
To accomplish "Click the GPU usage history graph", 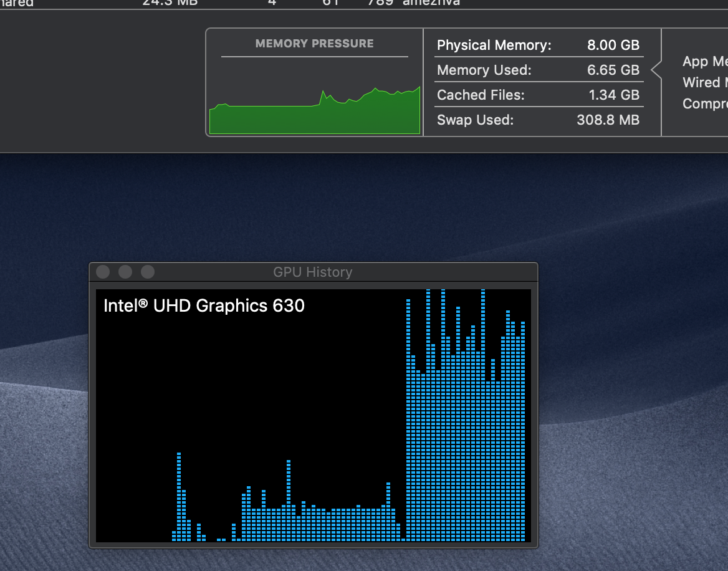I will point(314,416).
